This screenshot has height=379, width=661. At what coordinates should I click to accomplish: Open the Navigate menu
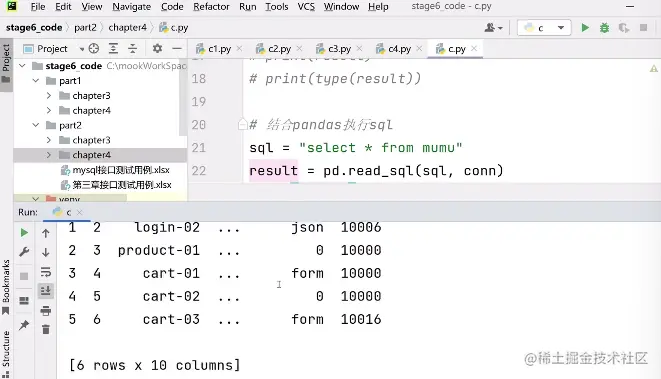click(132, 7)
